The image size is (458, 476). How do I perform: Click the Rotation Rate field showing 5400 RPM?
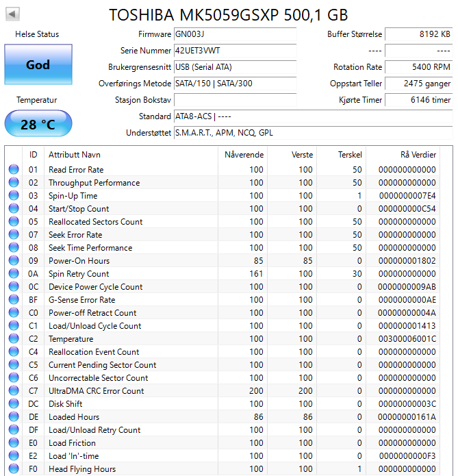[418, 67]
